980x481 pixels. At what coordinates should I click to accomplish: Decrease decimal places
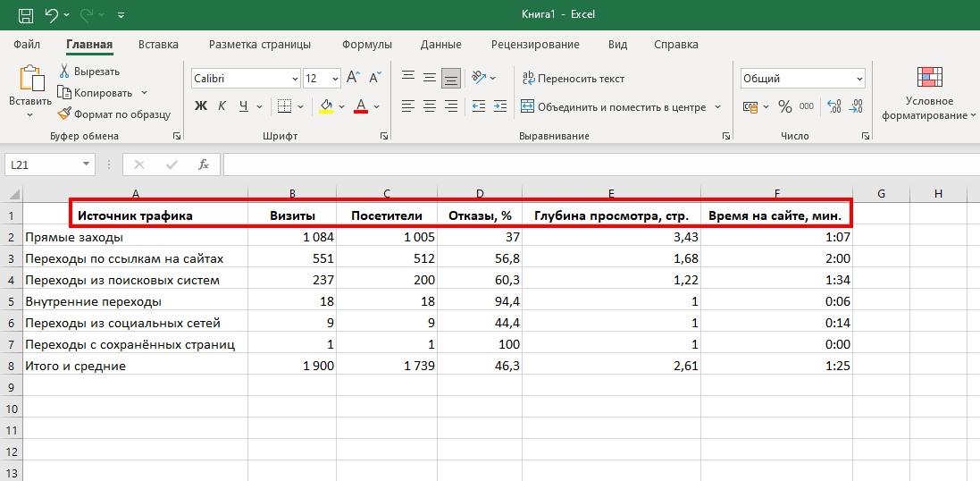856,106
